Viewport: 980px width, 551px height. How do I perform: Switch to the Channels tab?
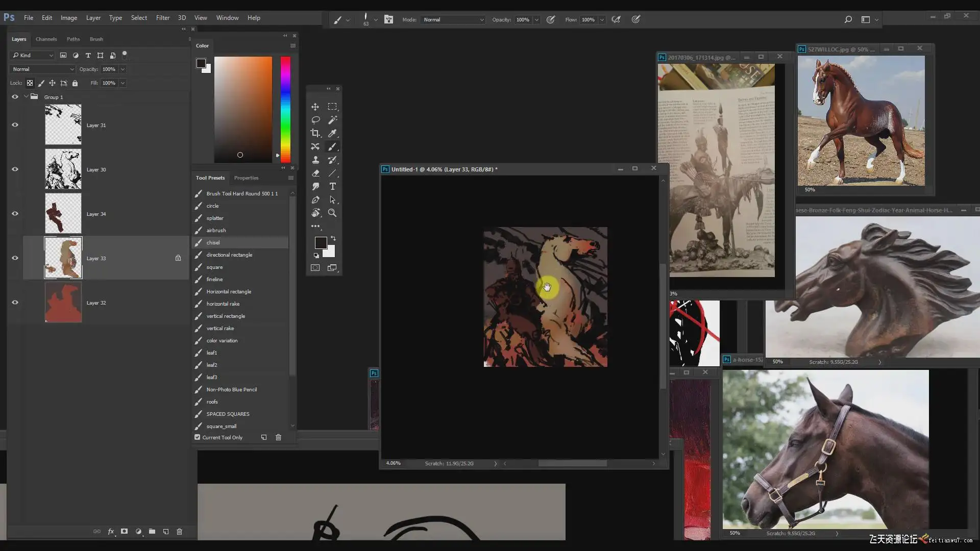pyautogui.click(x=46, y=39)
